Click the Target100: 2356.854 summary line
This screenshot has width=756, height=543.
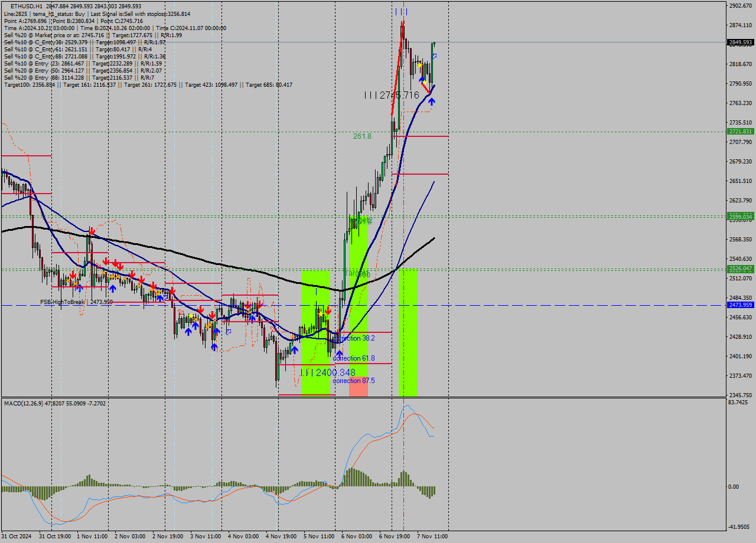point(148,84)
